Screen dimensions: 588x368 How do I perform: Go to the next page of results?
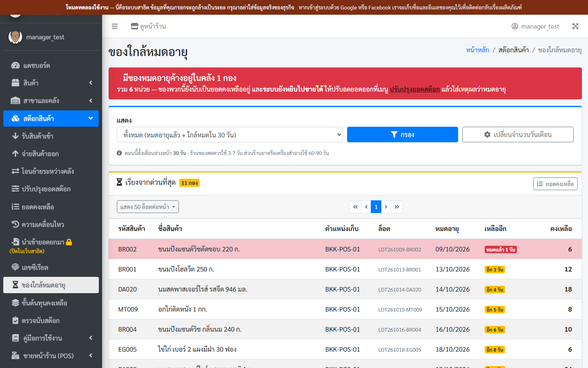[x=386, y=207]
